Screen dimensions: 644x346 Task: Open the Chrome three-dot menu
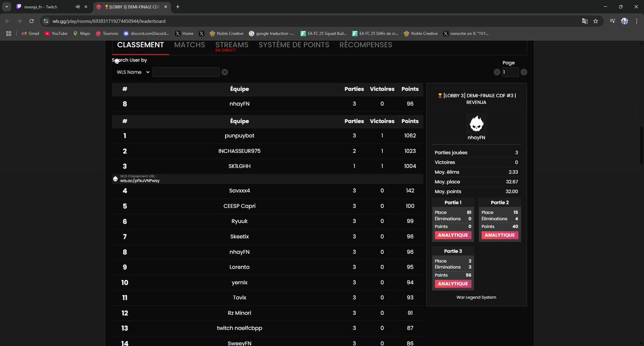[636, 21]
